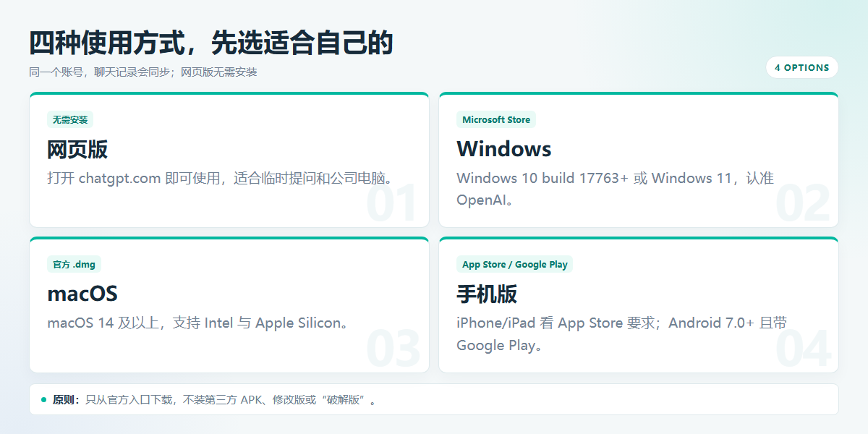This screenshot has width=868, height=434.
Task: Click the subtitle about 同一个账号
Action: click(143, 72)
